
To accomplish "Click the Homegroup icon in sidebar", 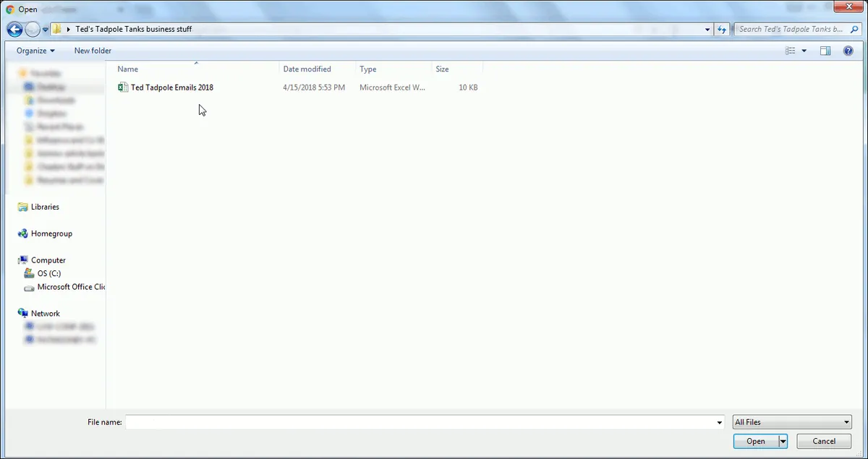I will [x=23, y=233].
